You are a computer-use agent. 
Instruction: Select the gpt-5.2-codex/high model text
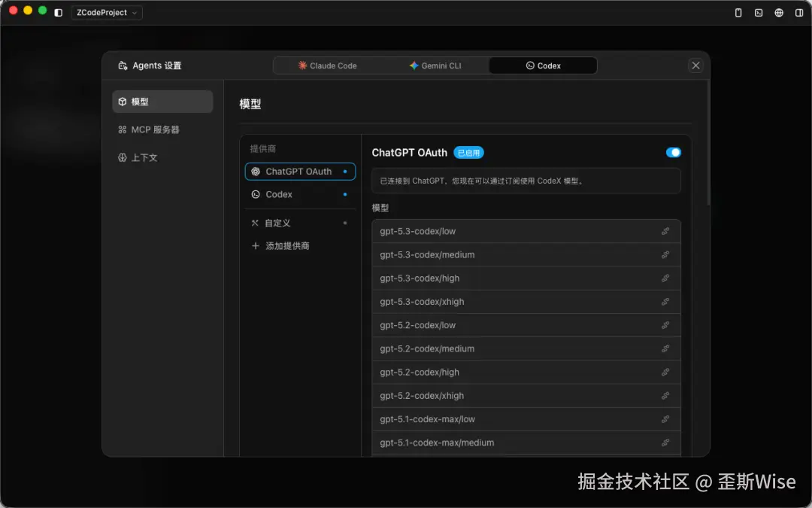point(420,373)
